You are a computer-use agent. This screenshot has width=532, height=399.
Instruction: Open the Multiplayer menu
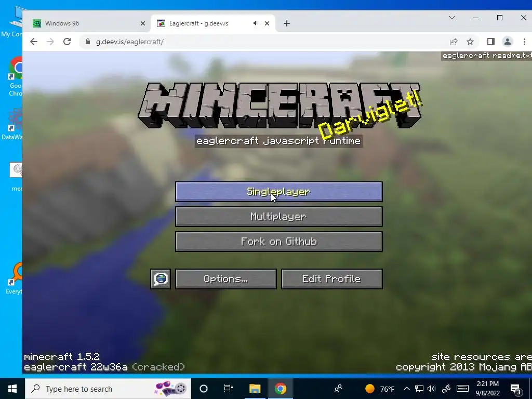(278, 217)
